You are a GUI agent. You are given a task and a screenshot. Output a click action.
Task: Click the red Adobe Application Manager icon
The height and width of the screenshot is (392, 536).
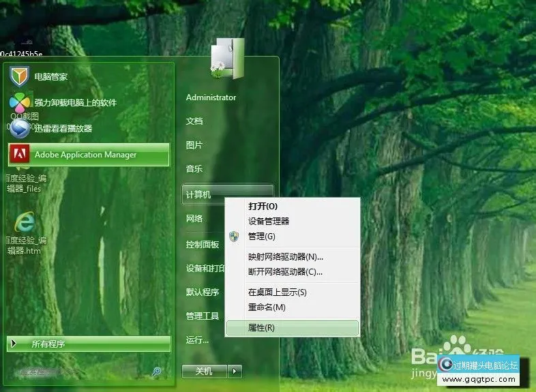pyautogui.click(x=20, y=154)
